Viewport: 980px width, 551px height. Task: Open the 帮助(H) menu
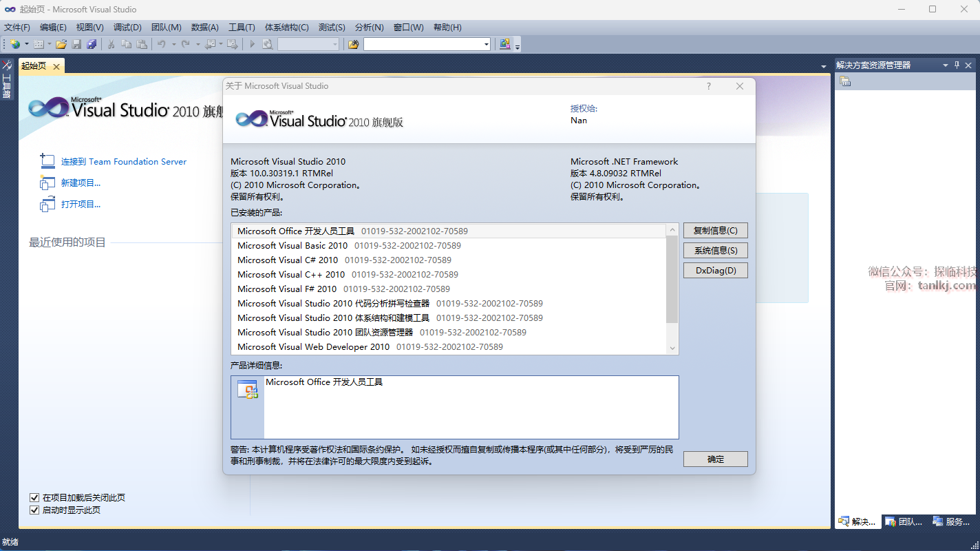point(447,28)
